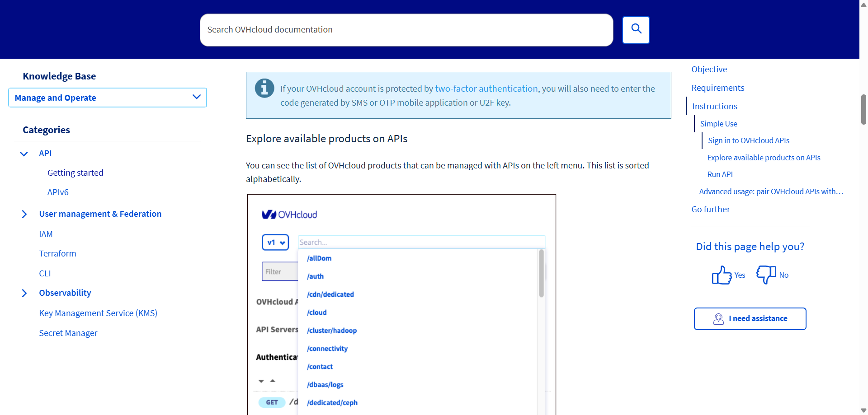
Task: Jump to Instructions section
Action: [x=715, y=106]
